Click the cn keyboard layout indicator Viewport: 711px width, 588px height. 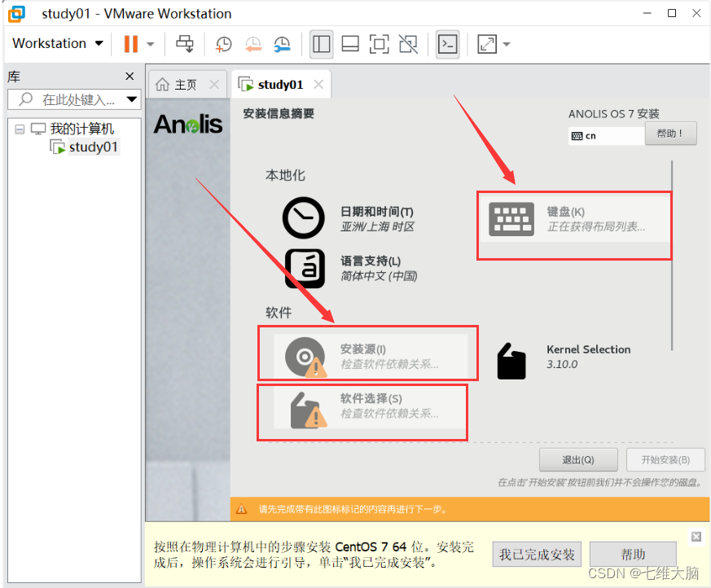pos(606,135)
